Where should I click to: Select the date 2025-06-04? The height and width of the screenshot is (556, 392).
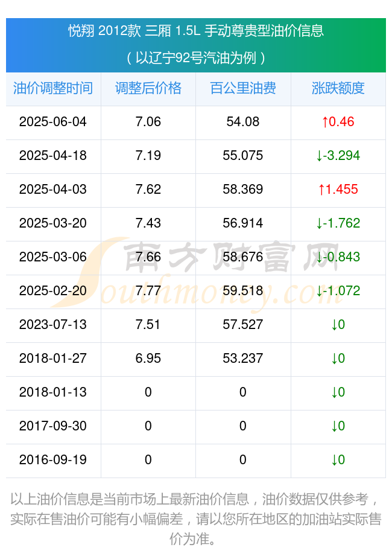(52, 121)
